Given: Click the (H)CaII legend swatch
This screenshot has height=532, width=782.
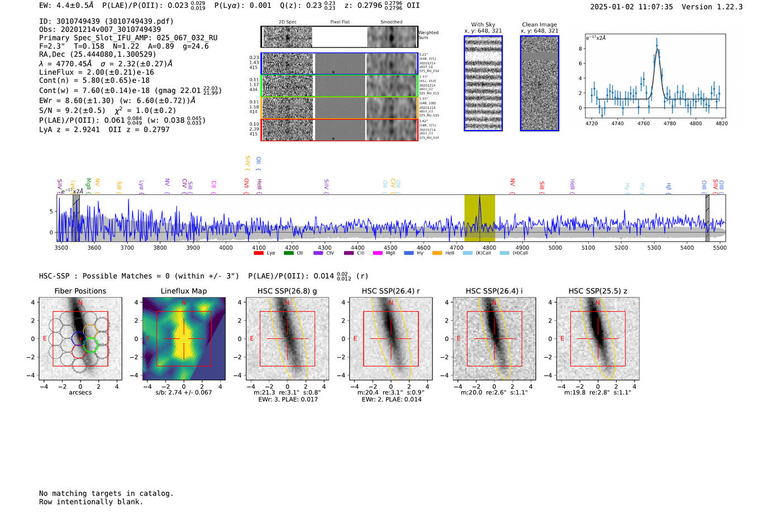Looking at the screenshot, I should pyautogui.click(x=504, y=253).
